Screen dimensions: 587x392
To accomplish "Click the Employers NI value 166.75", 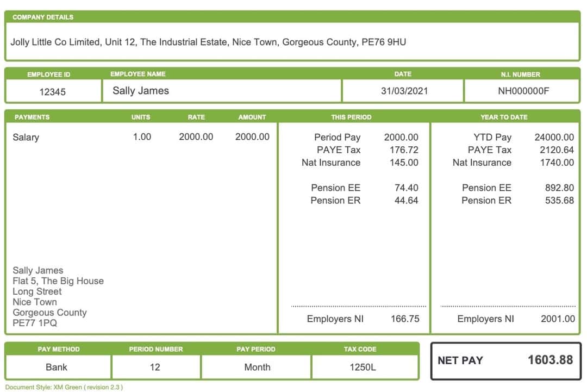I will (x=405, y=319).
